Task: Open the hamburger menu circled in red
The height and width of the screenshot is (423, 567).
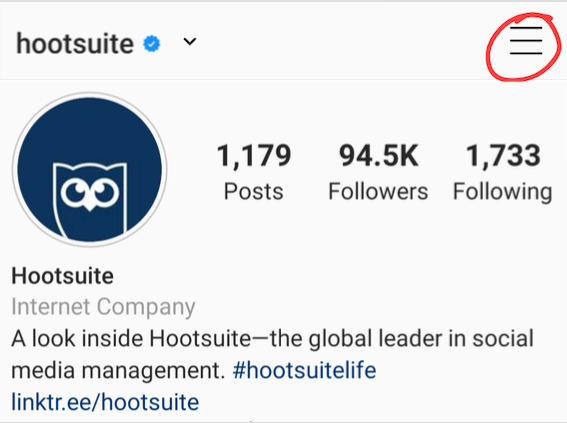Action: [x=526, y=40]
